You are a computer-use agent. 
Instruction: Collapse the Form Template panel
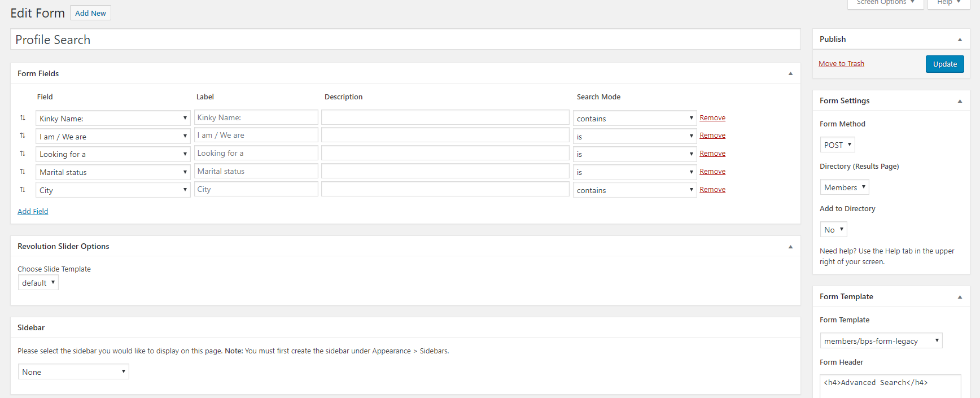coord(960,297)
